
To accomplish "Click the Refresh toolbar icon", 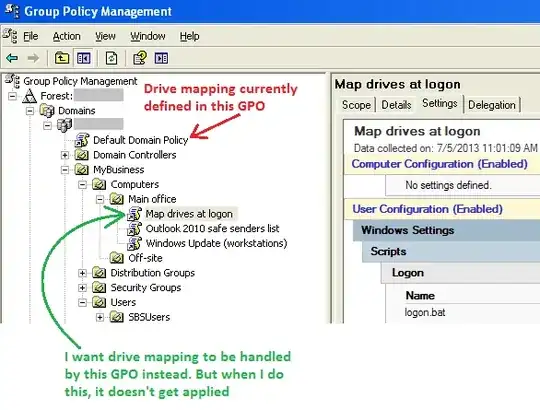I will pos(111,58).
